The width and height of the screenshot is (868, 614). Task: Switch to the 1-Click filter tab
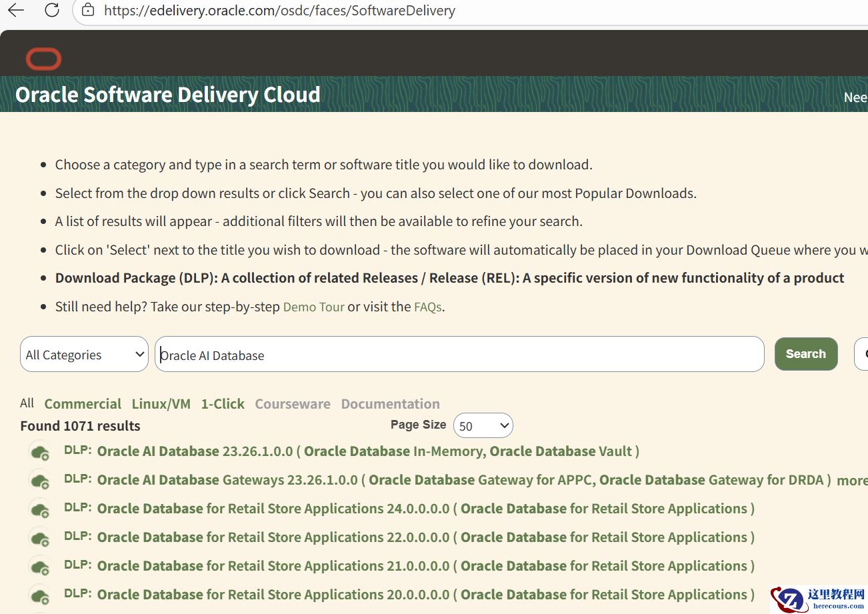click(x=223, y=404)
